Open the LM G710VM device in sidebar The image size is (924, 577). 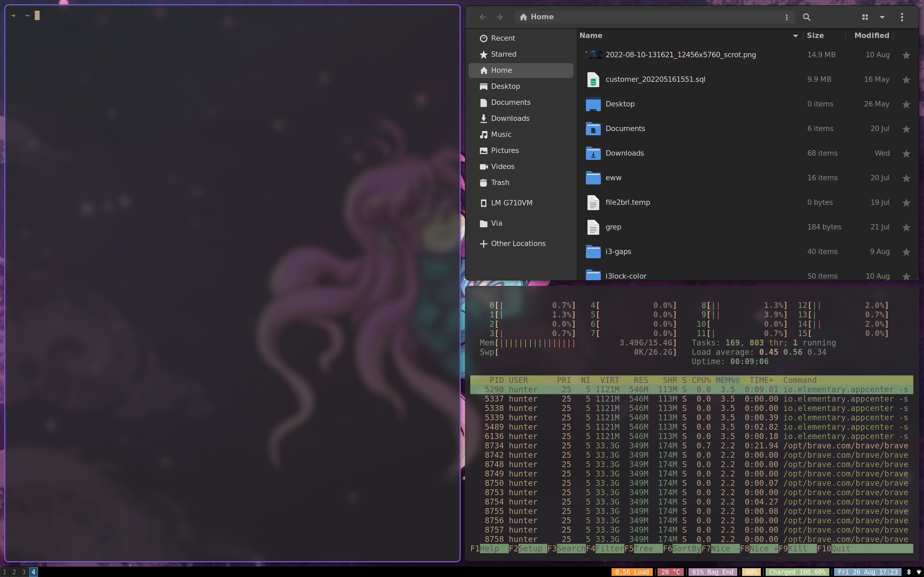[x=511, y=203]
